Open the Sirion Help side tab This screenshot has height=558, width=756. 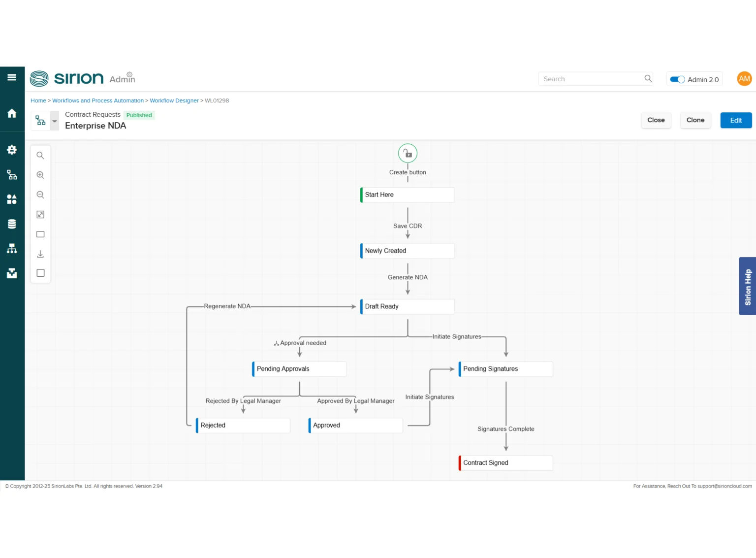pyautogui.click(x=747, y=286)
